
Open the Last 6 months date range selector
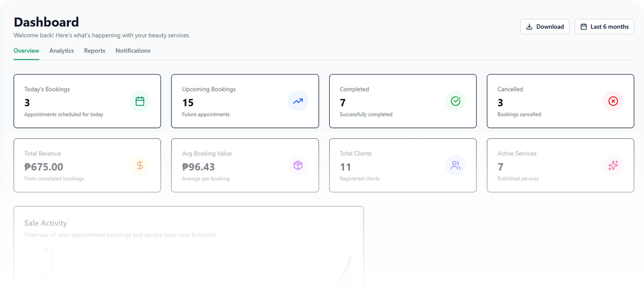[604, 27]
